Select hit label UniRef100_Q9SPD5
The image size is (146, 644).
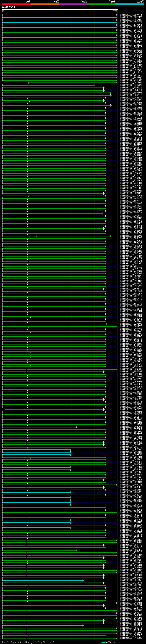point(131,336)
